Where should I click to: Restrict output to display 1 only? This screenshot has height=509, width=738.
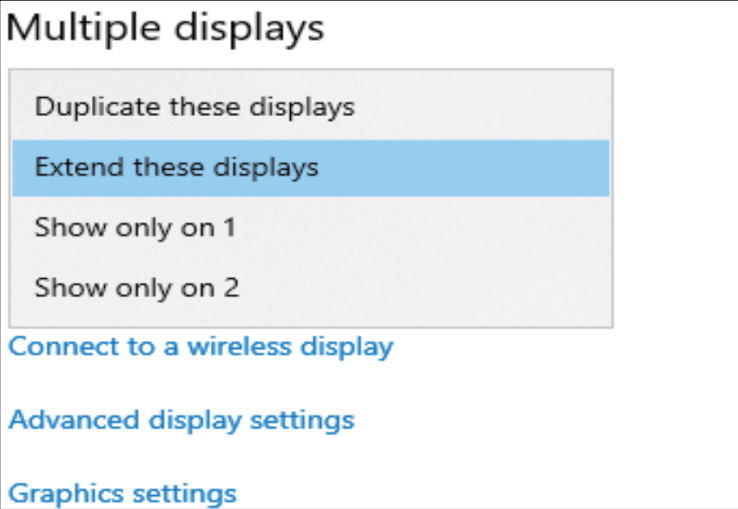[135, 228]
